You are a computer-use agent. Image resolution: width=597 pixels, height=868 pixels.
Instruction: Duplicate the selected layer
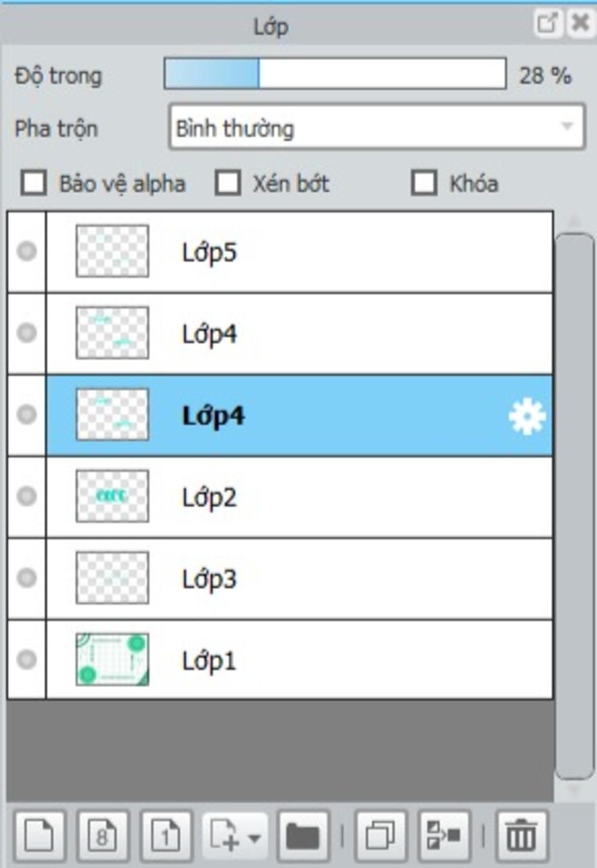click(x=380, y=836)
